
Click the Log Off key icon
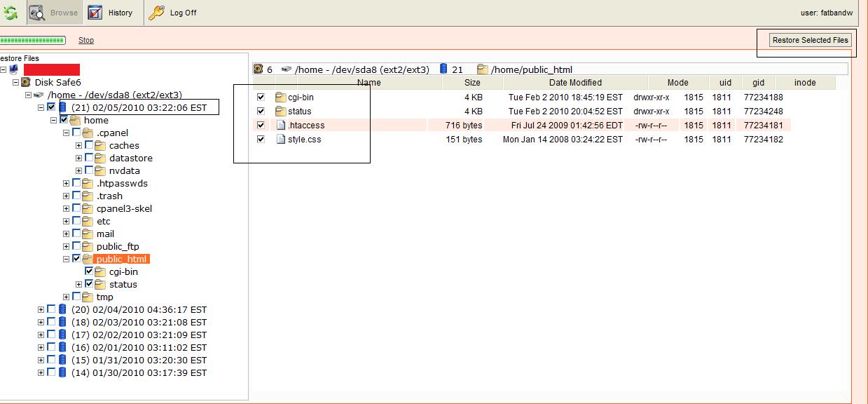157,13
